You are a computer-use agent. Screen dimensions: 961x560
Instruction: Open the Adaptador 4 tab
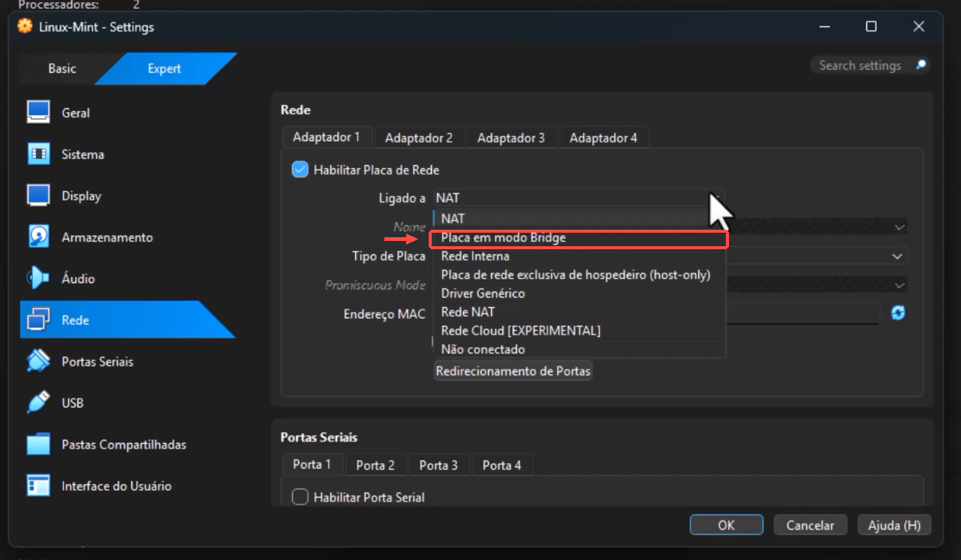[604, 137]
